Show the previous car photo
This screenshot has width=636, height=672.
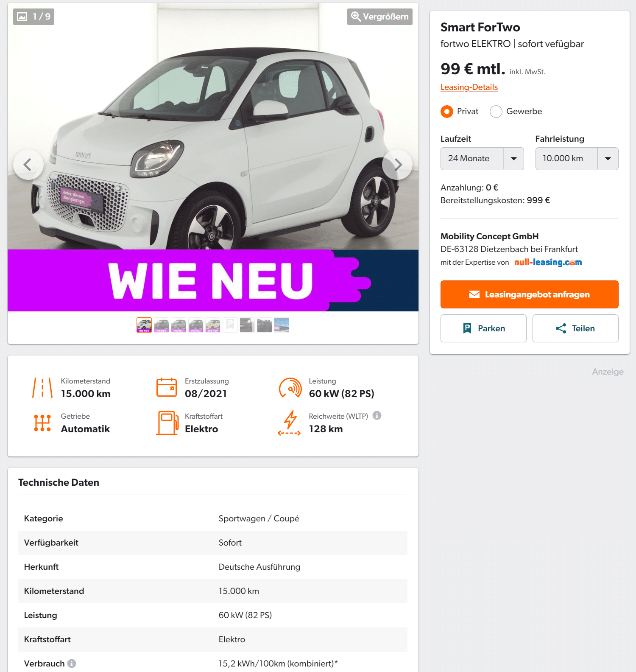[28, 165]
